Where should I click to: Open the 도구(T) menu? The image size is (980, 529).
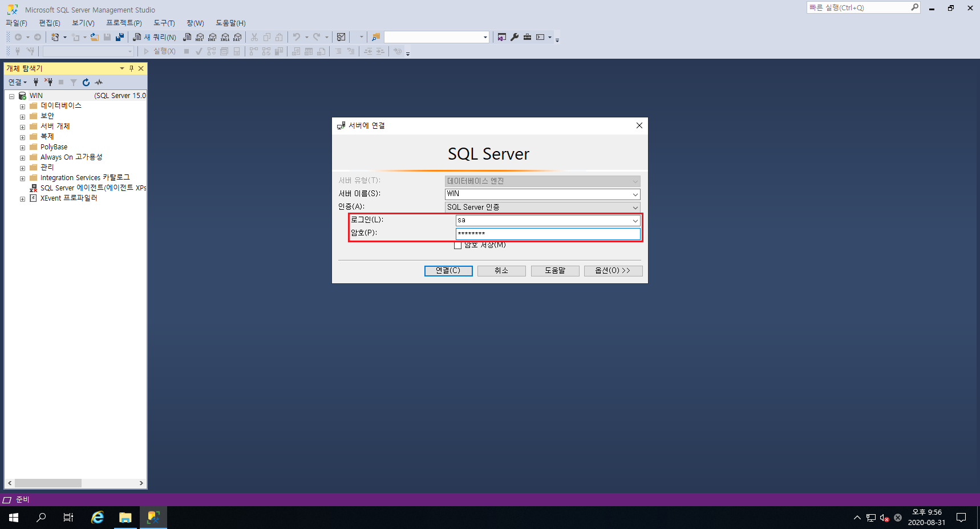click(x=164, y=23)
